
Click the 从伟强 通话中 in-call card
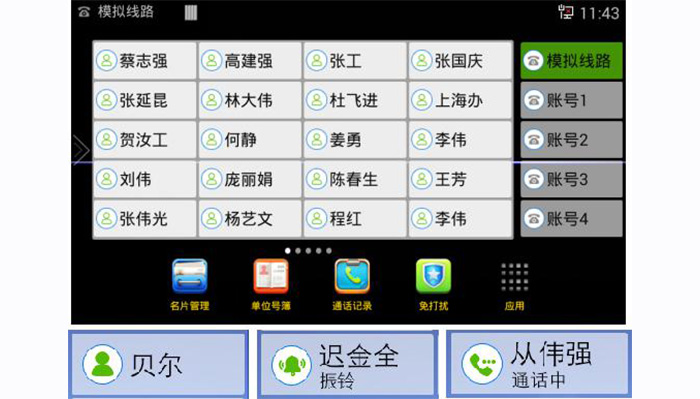tap(538, 363)
